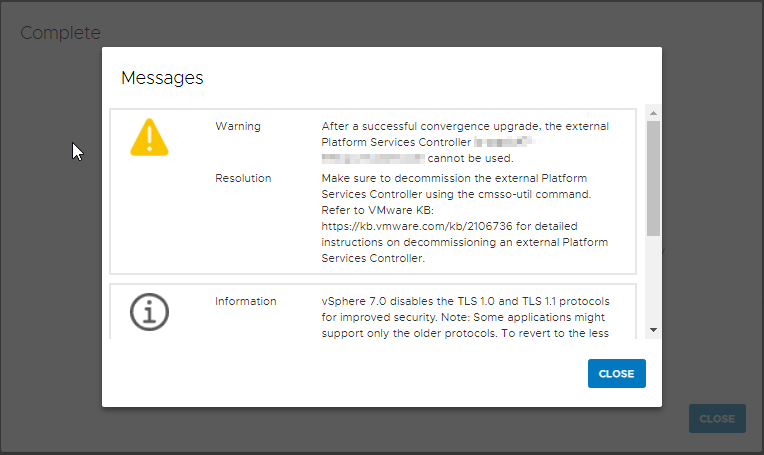Viewport: 764px width, 455px height.
Task: Click the Messages dialog title
Action: 162,77
